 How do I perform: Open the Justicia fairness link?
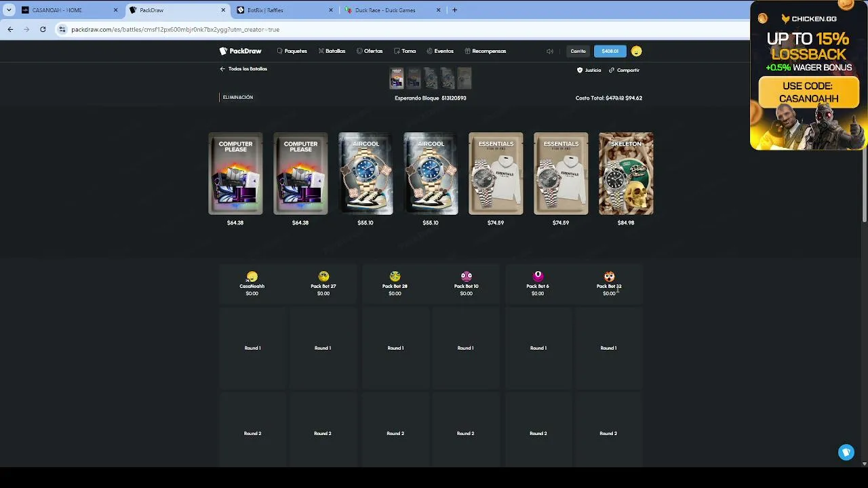pyautogui.click(x=589, y=70)
